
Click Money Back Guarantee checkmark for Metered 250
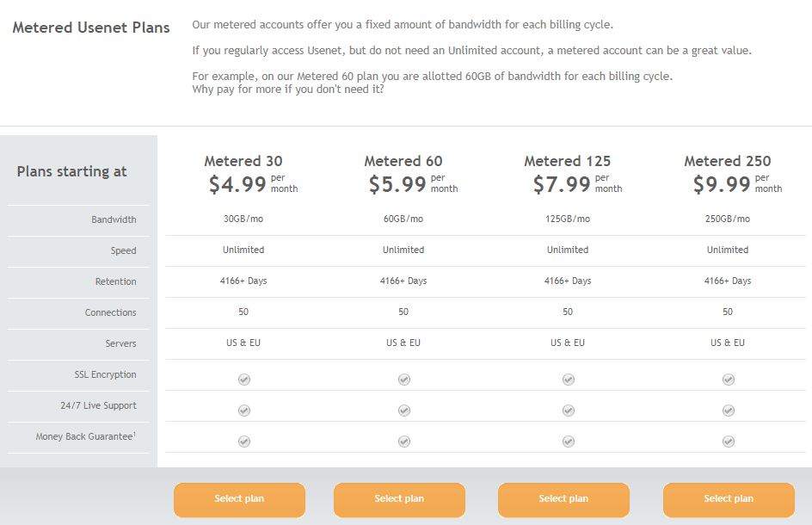[x=729, y=442]
